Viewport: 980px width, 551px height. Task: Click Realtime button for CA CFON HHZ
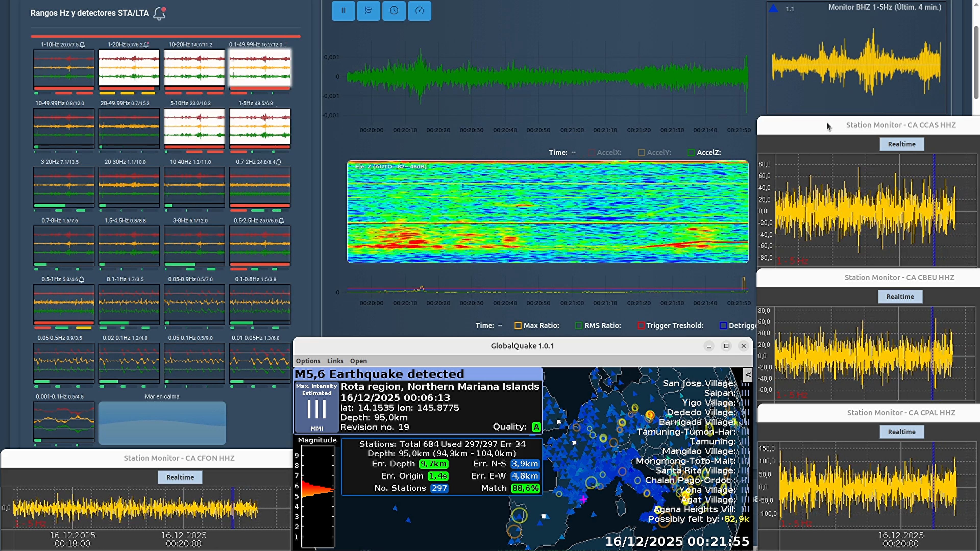click(180, 478)
